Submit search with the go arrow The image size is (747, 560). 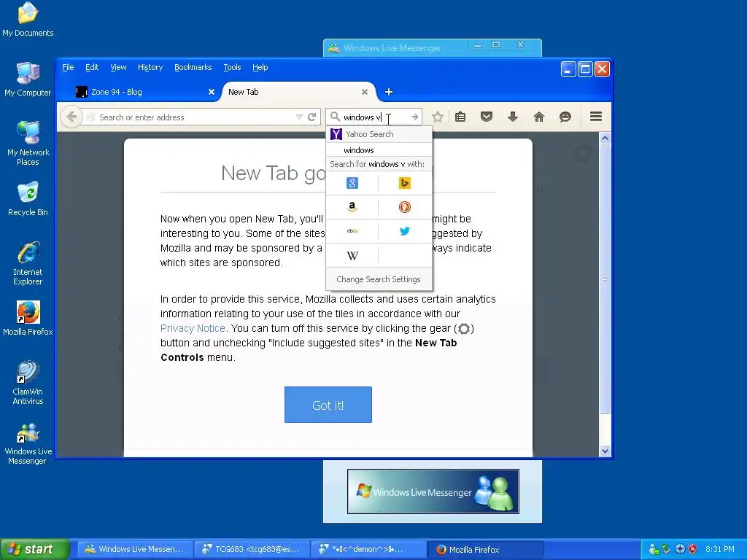click(415, 117)
